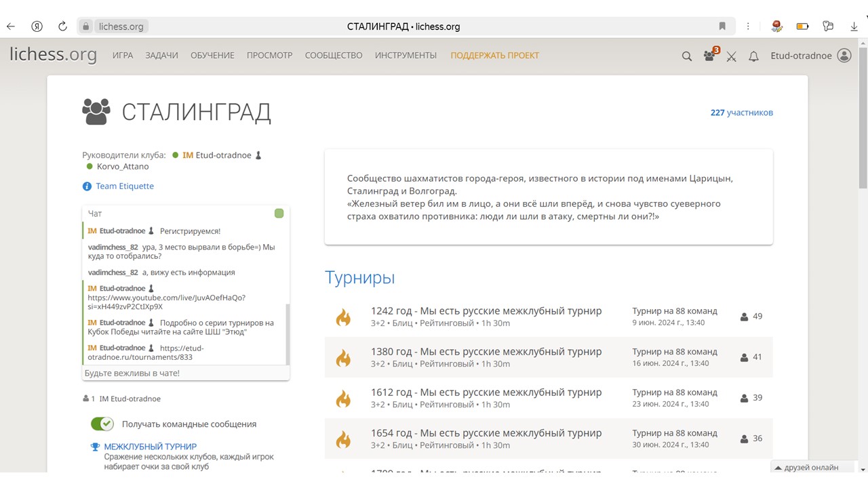Image resolution: width=868 pixels, height=488 pixels.
Task: Open etud-otradnoe.ru/tournaments/833 chat link
Action: pyautogui.click(x=145, y=352)
